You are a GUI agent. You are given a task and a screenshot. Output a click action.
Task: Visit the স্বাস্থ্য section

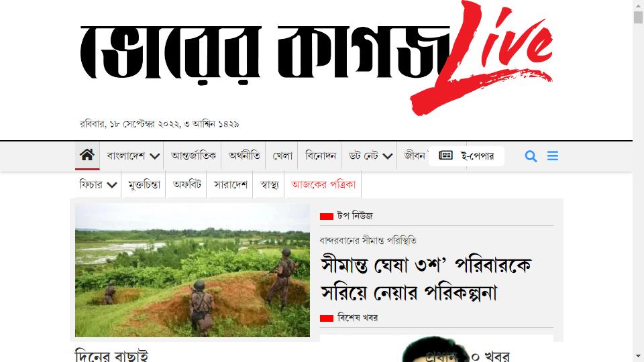point(270,185)
